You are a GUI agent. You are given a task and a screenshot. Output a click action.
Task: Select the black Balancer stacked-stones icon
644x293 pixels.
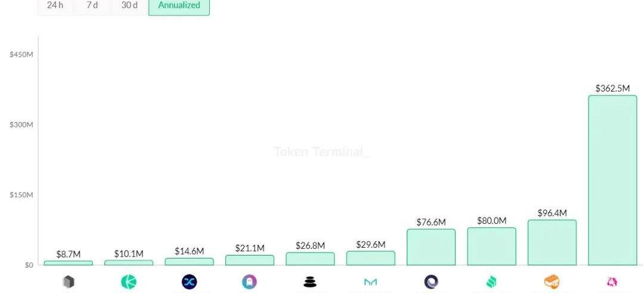click(310, 282)
